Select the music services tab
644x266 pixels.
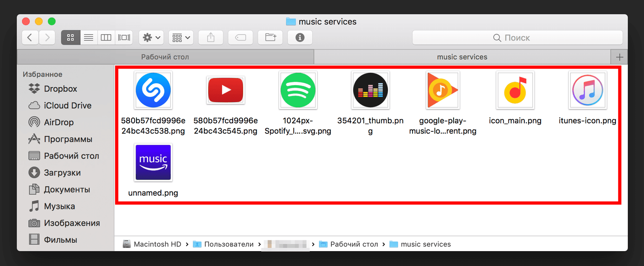coord(462,57)
